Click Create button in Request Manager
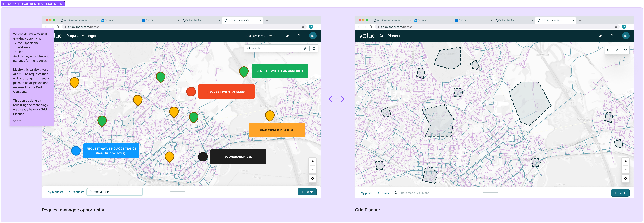The height and width of the screenshot is (223, 644). (x=307, y=192)
